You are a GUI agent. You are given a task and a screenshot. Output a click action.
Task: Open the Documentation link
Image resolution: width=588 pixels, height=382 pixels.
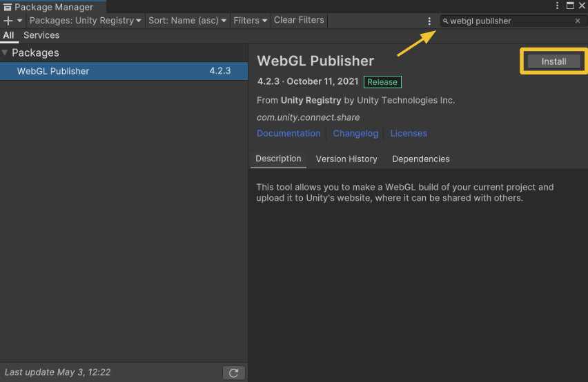tap(288, 133)
